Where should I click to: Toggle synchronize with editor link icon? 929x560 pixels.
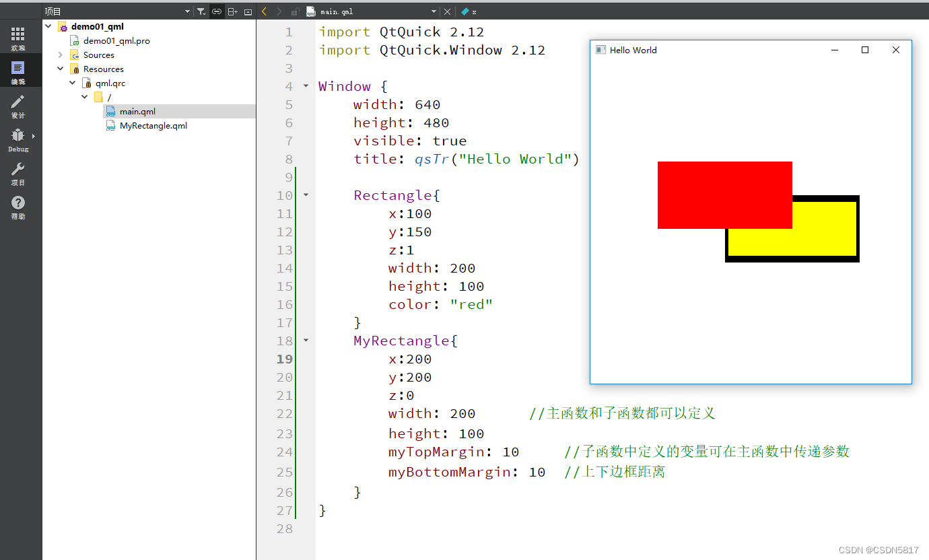coord(217,11)
